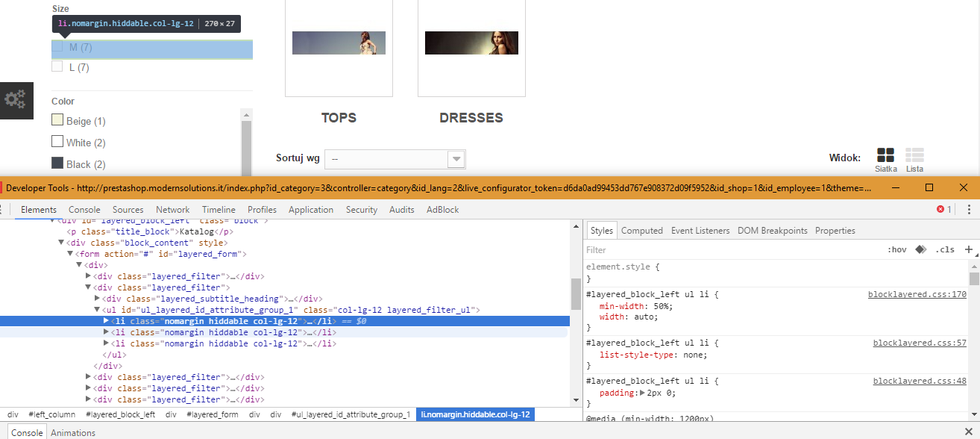Open the Properties sidebar tab
980x439 pixels.
pos(835,231)
